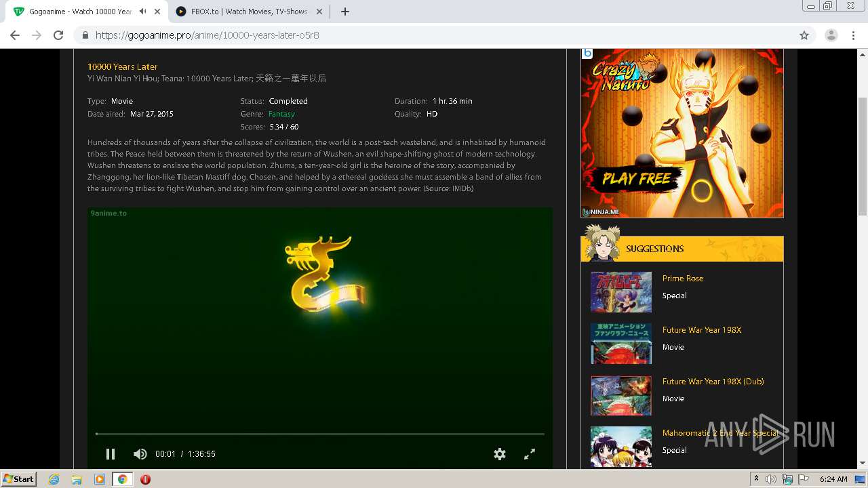Bookmark this page with star icon

click(804, 35)
